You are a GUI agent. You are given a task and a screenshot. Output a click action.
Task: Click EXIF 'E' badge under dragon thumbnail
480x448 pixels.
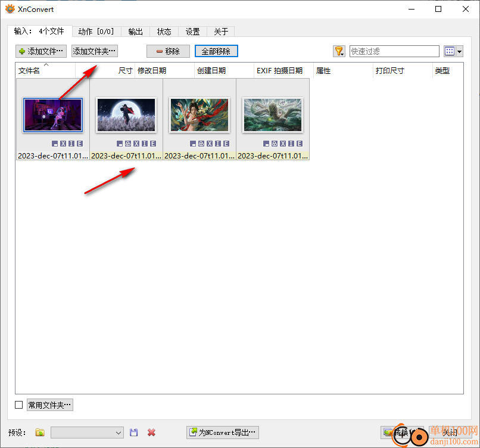[300, 144]
